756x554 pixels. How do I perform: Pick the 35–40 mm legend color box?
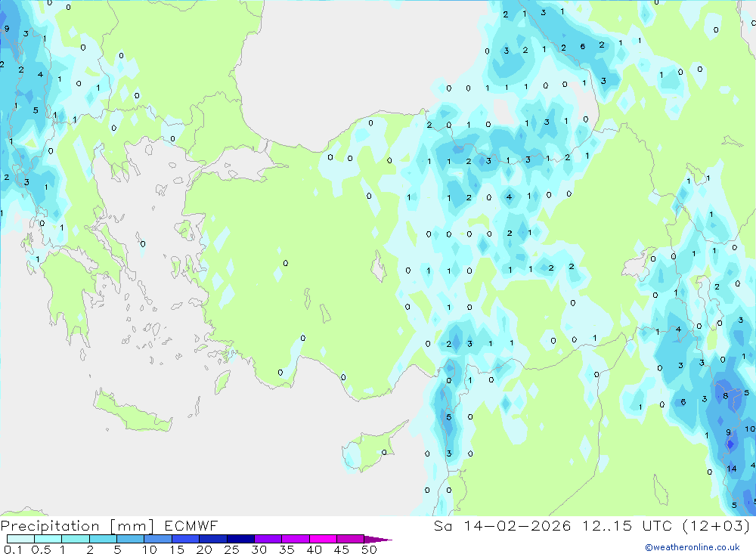tap(295, 539)
